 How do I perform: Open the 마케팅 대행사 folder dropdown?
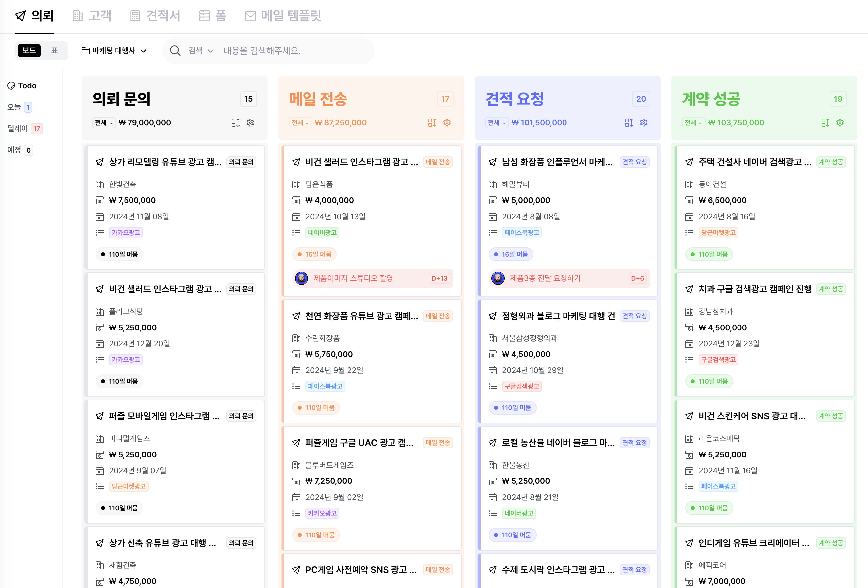click(x=114, y=51)
